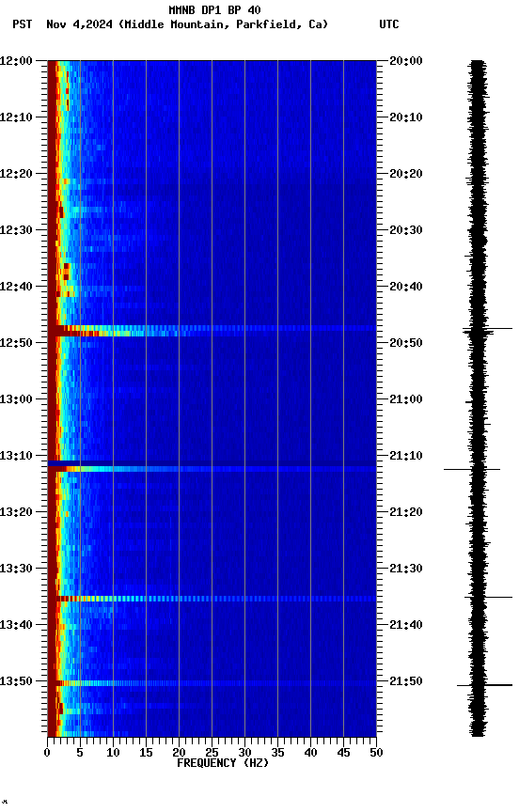Click the PST timezone label

coord(23,24)
